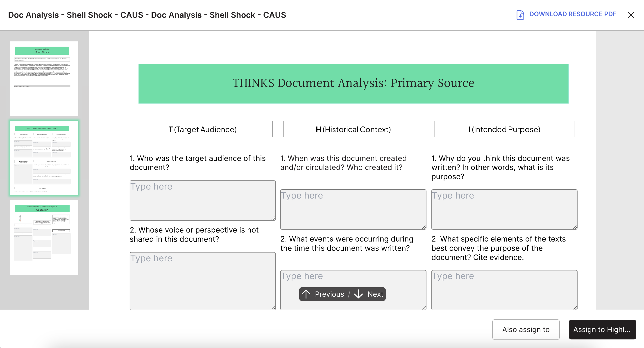
Task: Click the document purpose answer field
Action: click(x=504, y=209)
